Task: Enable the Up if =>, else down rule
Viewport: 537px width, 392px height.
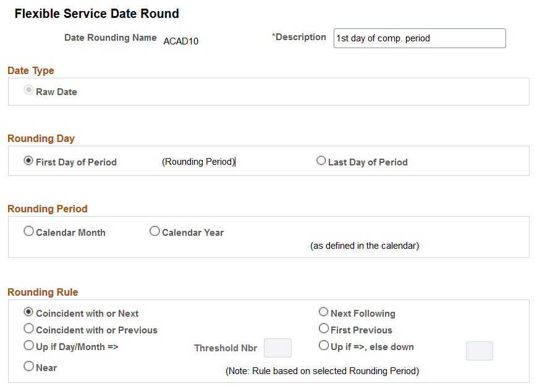Action: pyautogui.click(x=323, y=345)
